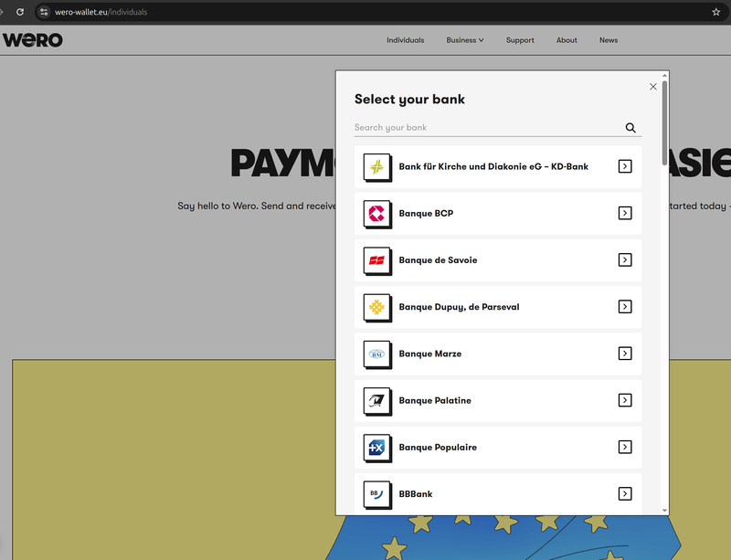Click the Wero logo in the header
731x560 pixels.
(33, 40)
